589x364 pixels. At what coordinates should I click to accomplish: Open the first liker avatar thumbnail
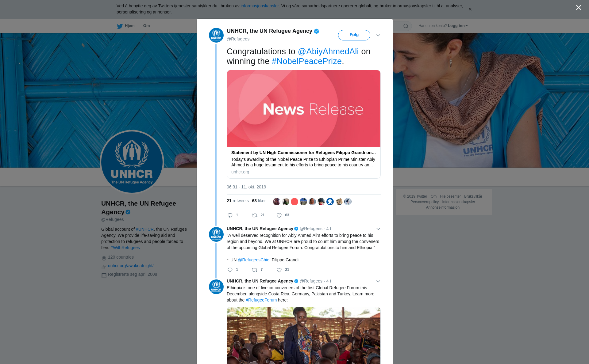point(276,202)
